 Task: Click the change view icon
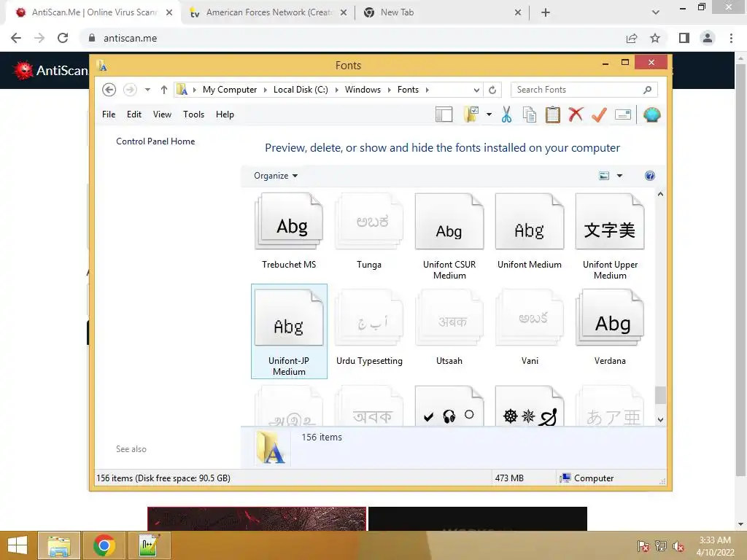pyautogui.click(x=604, y=176)
